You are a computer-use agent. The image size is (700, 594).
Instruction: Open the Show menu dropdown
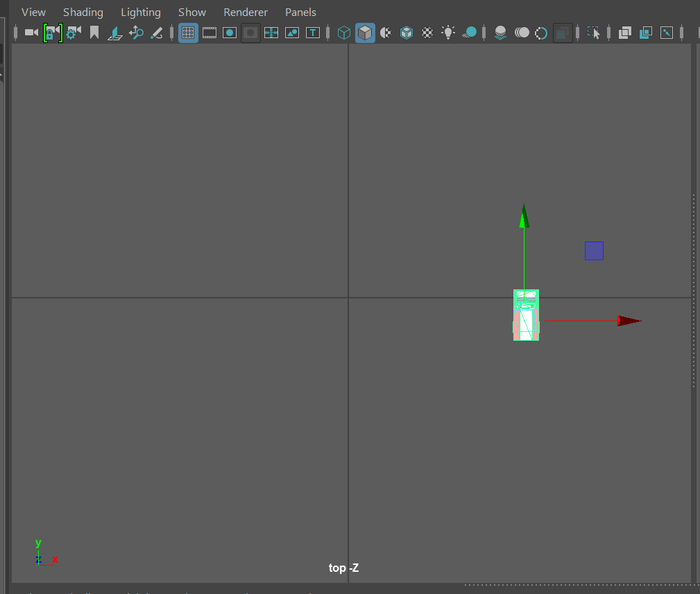click(191, 12)
